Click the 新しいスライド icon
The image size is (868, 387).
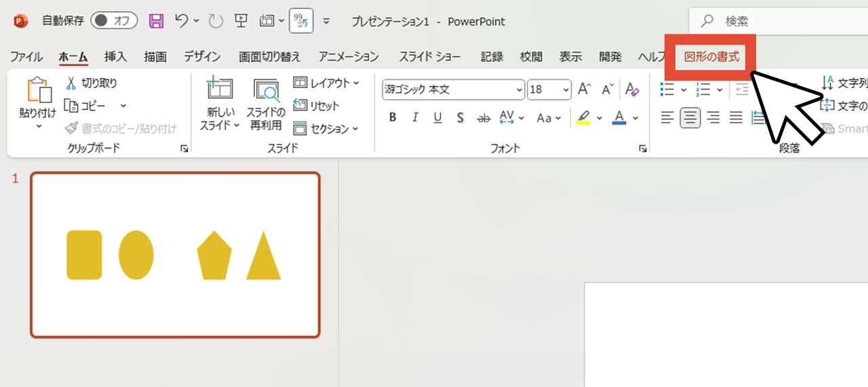(x=220, y=90)
